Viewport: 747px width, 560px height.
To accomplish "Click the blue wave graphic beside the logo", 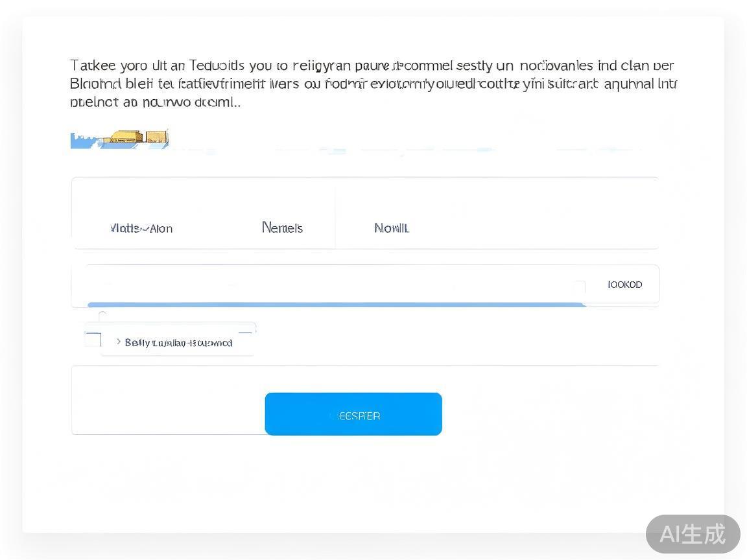I will click(84, 141).
